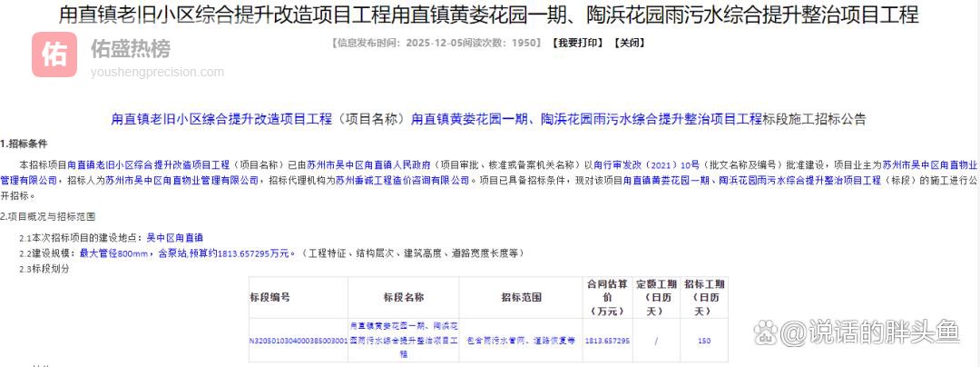Select the 标段施工招标公告 subtitle line
This screenshot has height=367, width=980.
pyautogui.click(x=488, y=119)
